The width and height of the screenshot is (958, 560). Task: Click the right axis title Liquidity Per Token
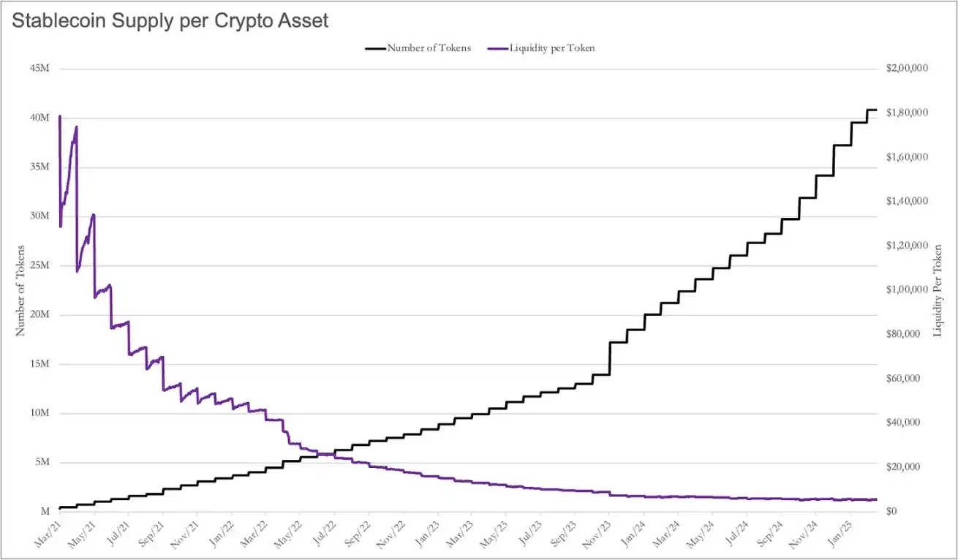point(938,291)
